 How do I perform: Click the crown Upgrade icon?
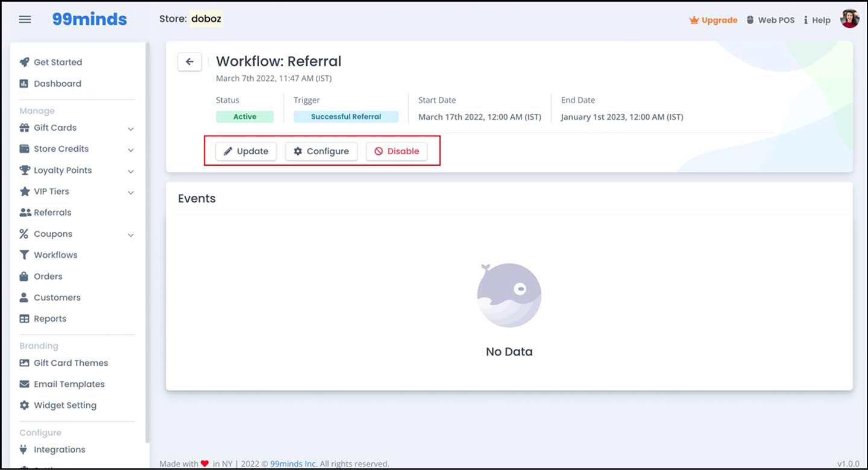(x=694, y=20)
